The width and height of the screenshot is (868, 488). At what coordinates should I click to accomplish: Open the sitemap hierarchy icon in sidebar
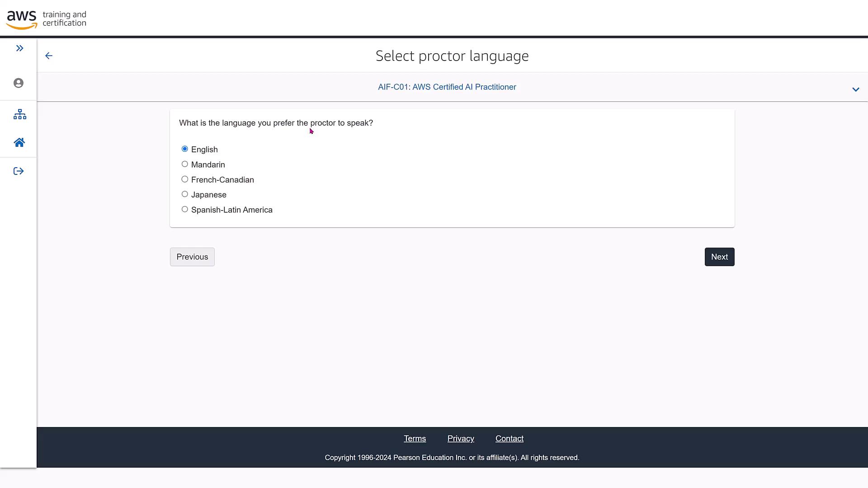click(19, 114)
